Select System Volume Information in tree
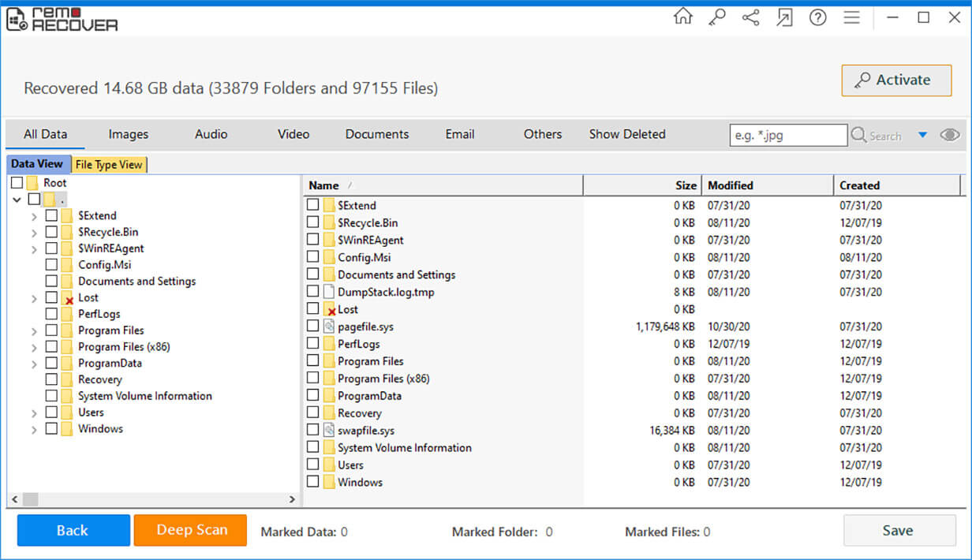This screenshot has width=972, height=560. point(145,396)
